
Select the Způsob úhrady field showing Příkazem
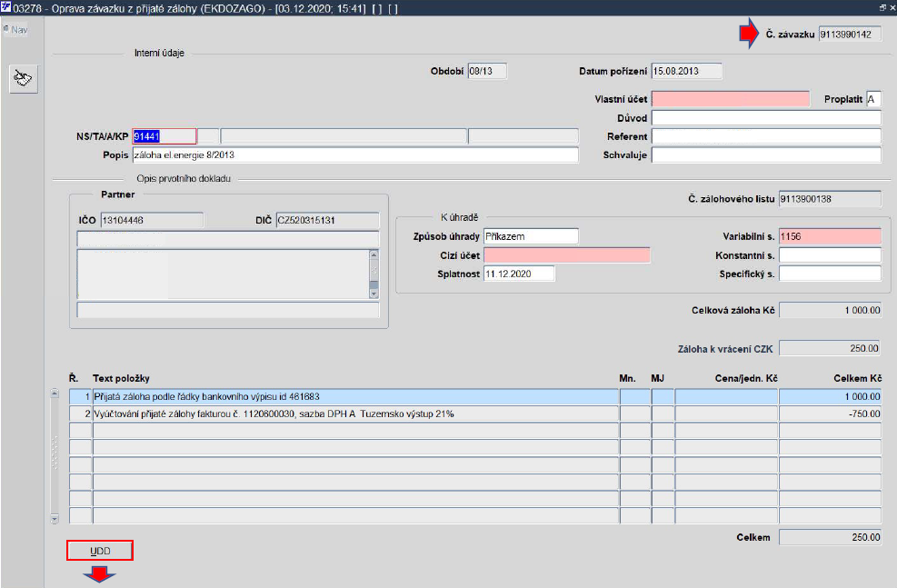pos(531,236)
